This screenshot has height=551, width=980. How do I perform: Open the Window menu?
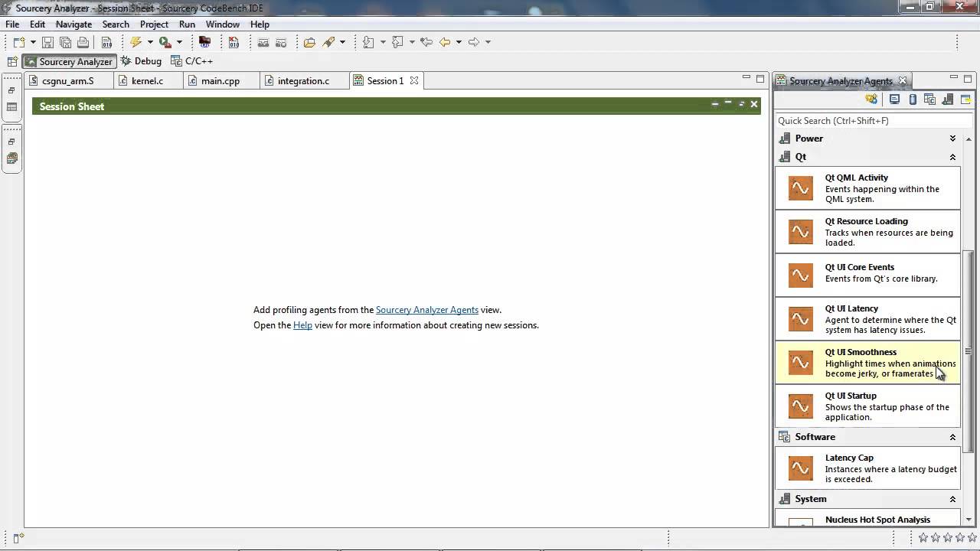click(223, 24)
